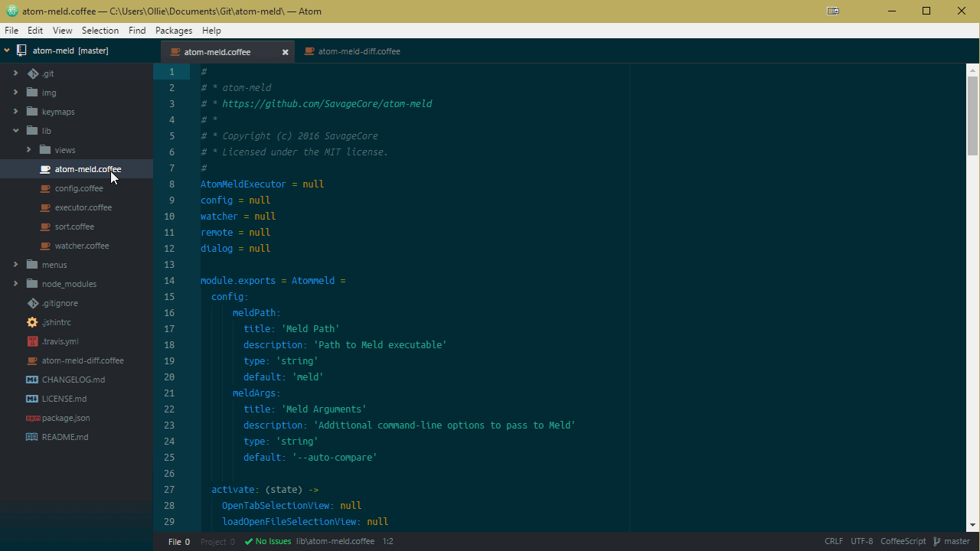980x551 pixels.
Task: Click the master branch label in status bar
Action: coord(957,541)
